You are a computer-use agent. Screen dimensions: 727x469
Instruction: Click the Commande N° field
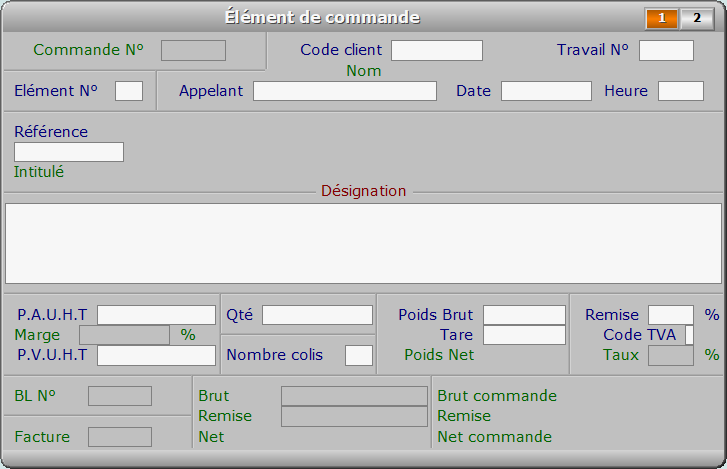(x=193, y=51)
